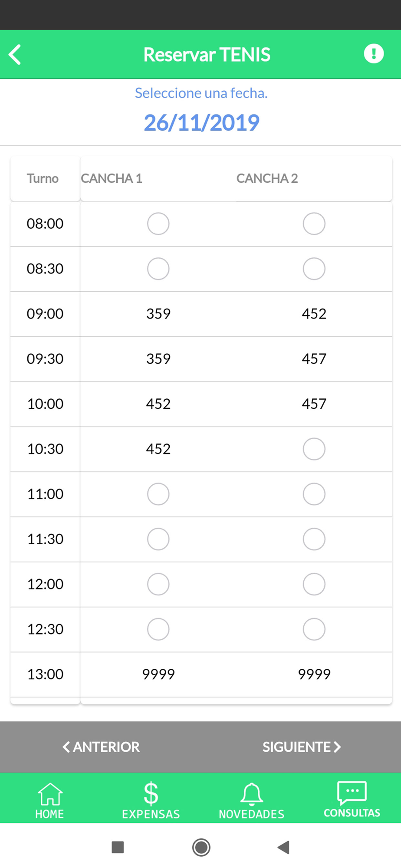This screenshot has width=401, height=868.
Task: Go to next day with Siguiente
Action: (302, 747)
